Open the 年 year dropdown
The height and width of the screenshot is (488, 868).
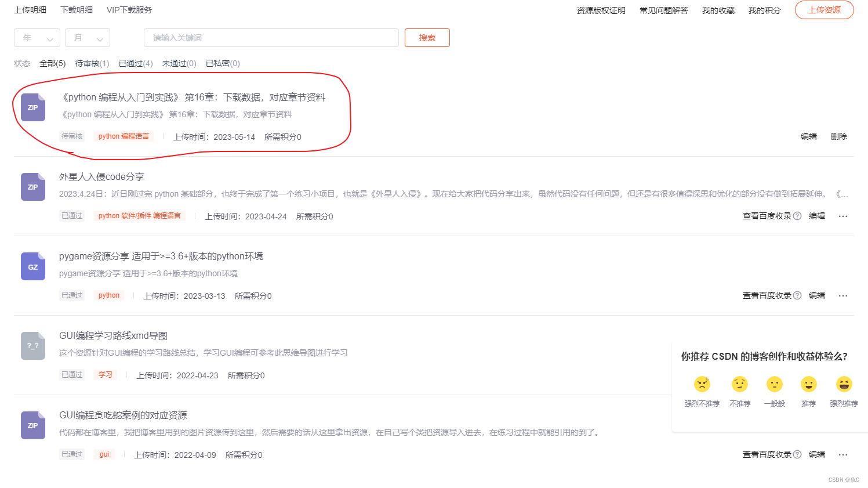point(37,37)
